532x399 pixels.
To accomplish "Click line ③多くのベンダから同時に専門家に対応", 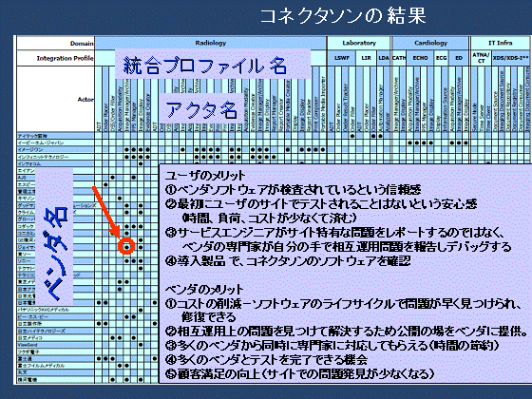I will coord(332,346).
